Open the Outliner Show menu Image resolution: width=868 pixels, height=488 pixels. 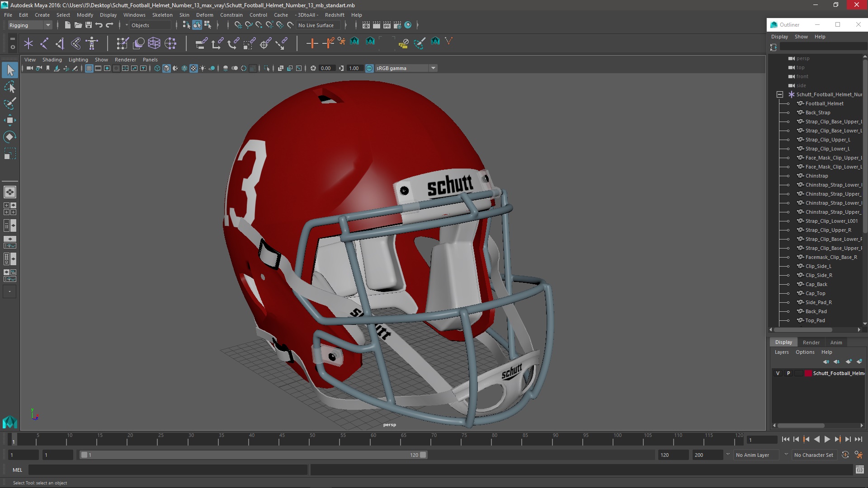(x=801, y=37)
